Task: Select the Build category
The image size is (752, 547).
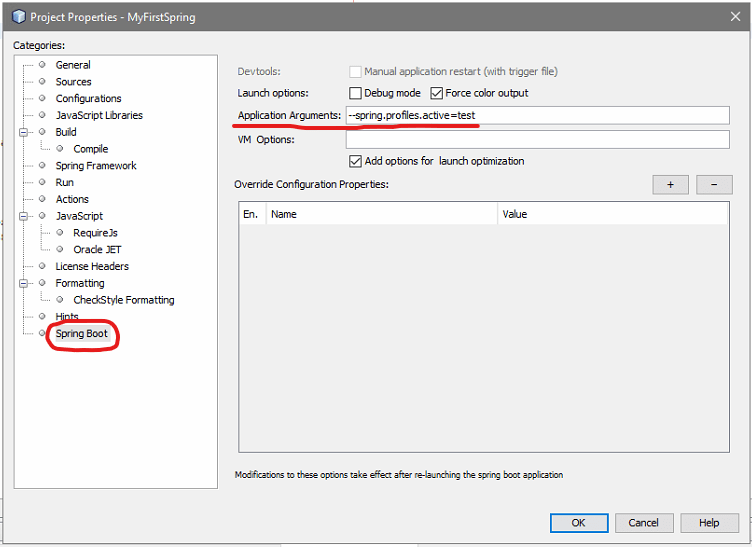Action: pyautogui.click(x=66, y=132)
